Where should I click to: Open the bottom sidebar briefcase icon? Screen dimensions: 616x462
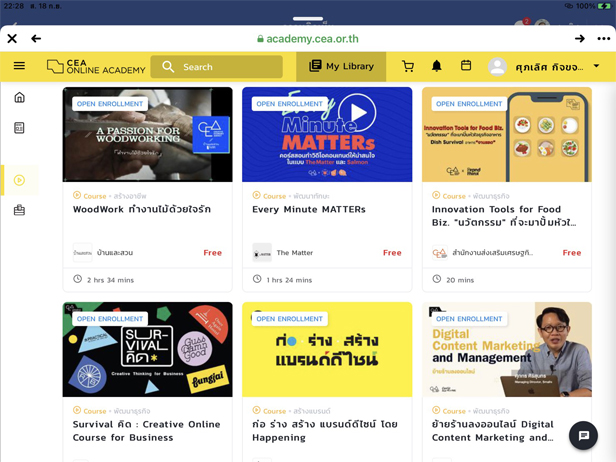click(x=19, y=210)
